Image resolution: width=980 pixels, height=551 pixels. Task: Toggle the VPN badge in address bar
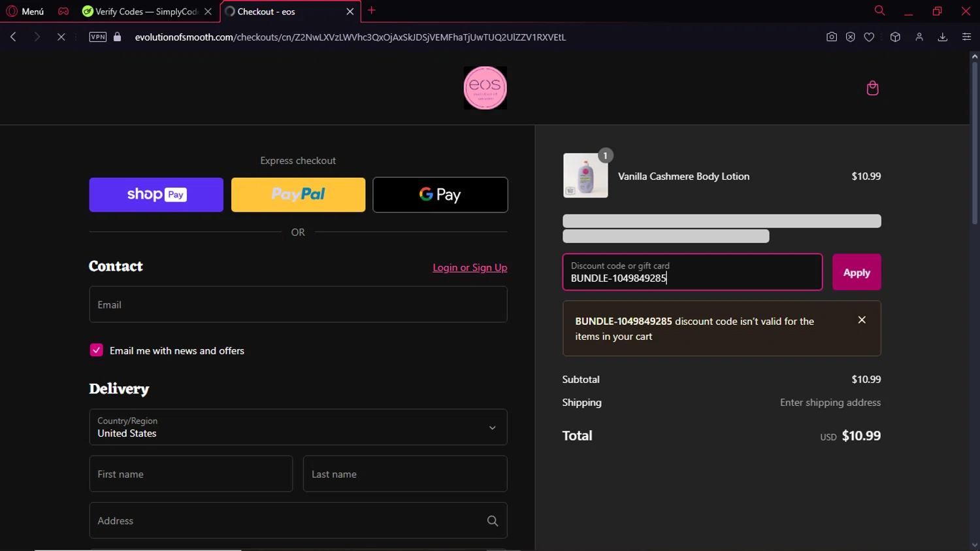[97, 37]
